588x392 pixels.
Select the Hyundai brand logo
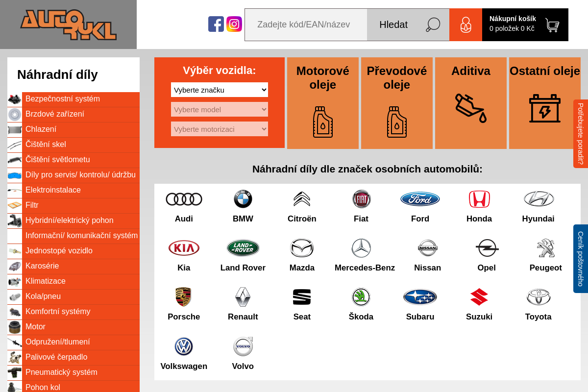539,199
